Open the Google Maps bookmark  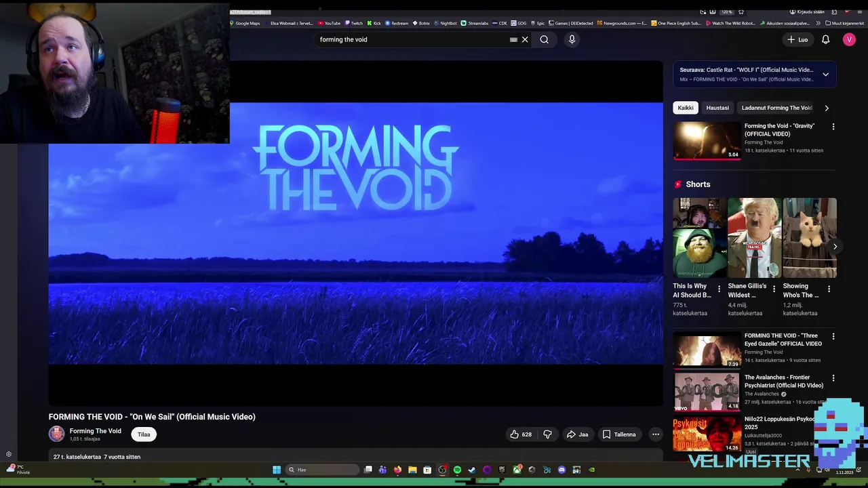point(245,23)
